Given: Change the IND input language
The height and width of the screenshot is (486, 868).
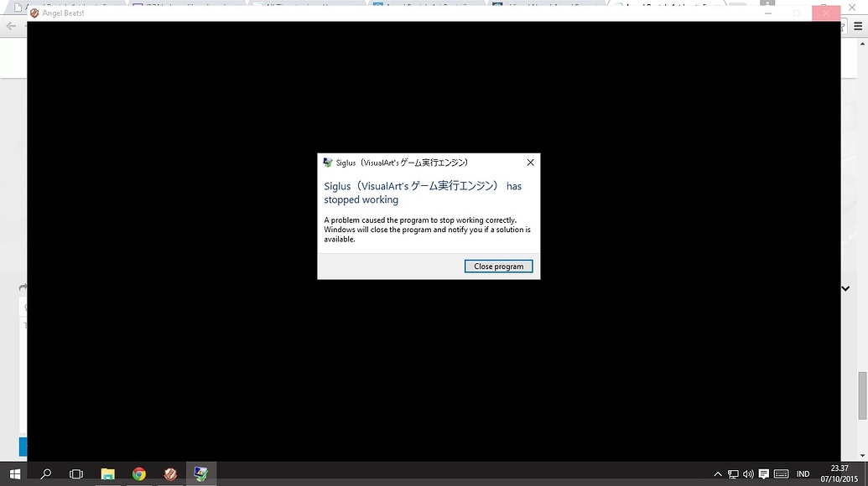Looking at the screenshot, I should pyautogui.click(x=803, y=473).
